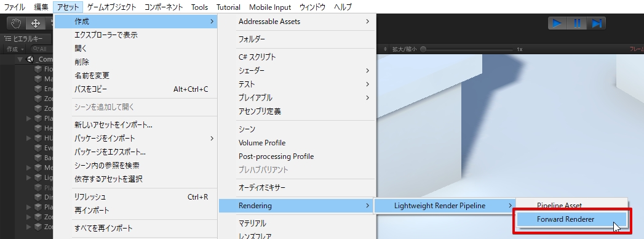Open the パッケージをインポート submenu
The width and height of the screenshot is (644, 239).
coord(135,138)
